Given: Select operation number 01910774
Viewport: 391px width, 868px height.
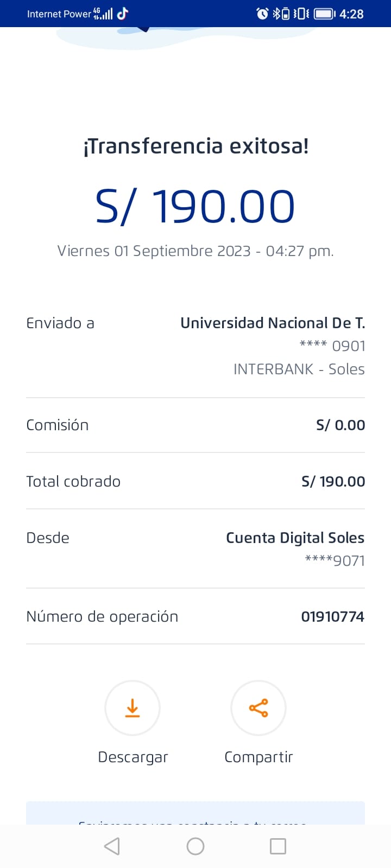Looking at the screenshot, I should [332, 616].
